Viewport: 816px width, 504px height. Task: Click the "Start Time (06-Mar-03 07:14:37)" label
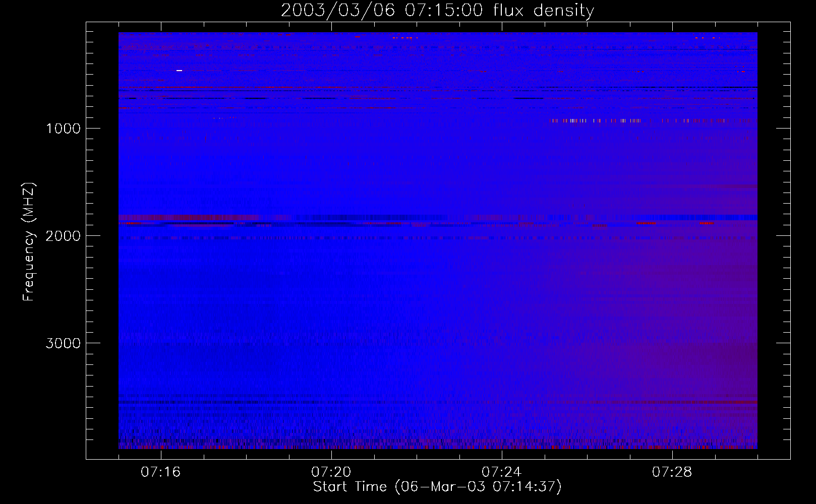(437, 487)
